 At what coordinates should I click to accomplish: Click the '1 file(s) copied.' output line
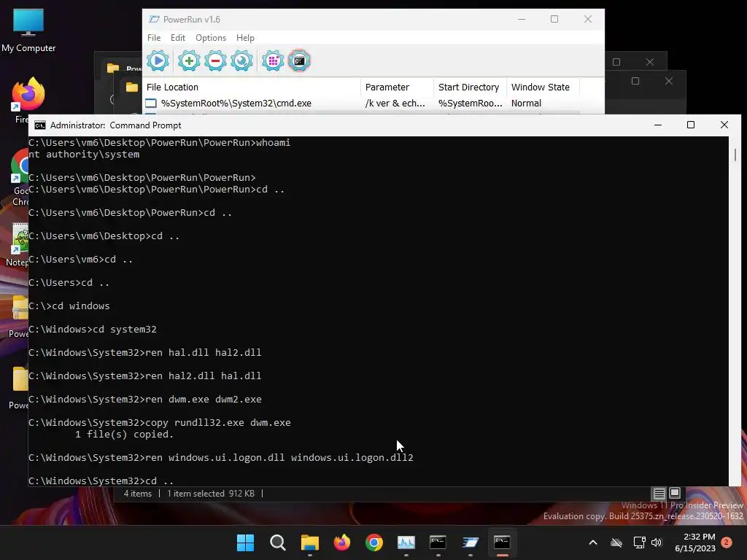tap(124, 435)
